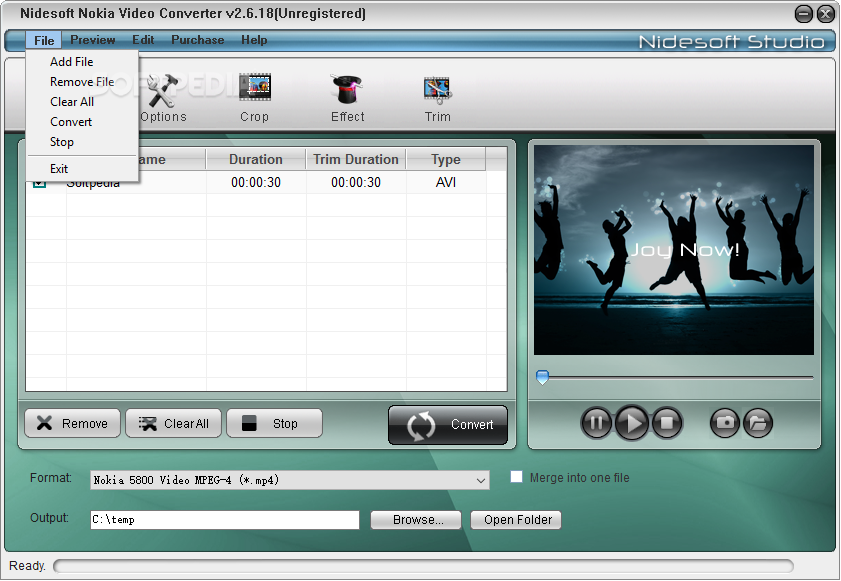Click the Trim Duration column header
Viewport: 841px width, 581px height.
click(356, 159)
